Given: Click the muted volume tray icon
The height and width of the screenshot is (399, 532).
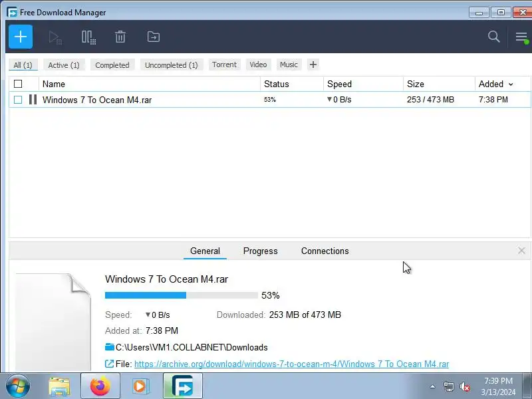Looking at the screenshot, I should point(465,386).
